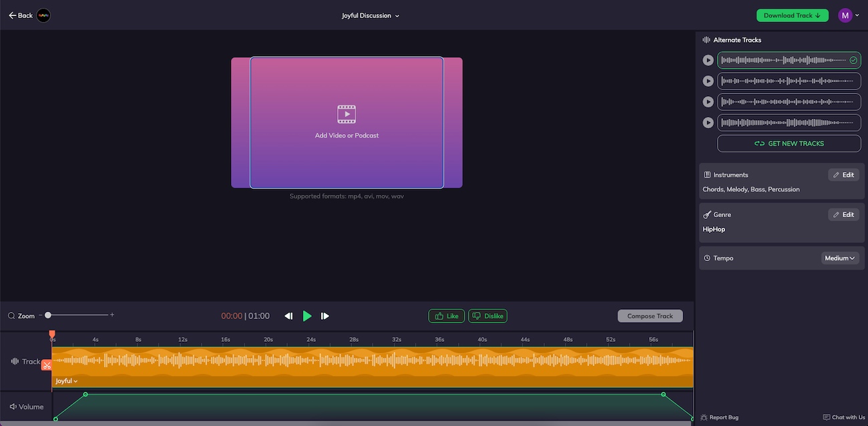This screenshot has width=868, height=426.
Task: Play the second alternate track
Action: pyautogui.click(x=708, y=81)
